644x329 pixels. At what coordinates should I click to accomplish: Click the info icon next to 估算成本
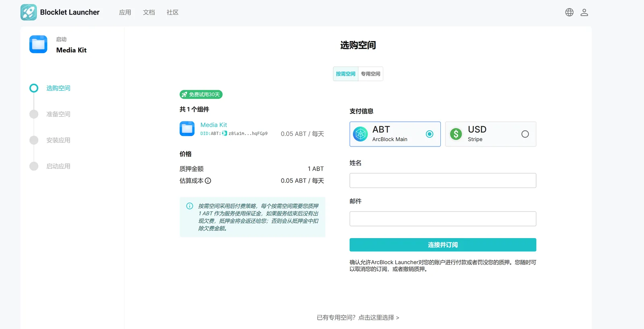point(208,181)
